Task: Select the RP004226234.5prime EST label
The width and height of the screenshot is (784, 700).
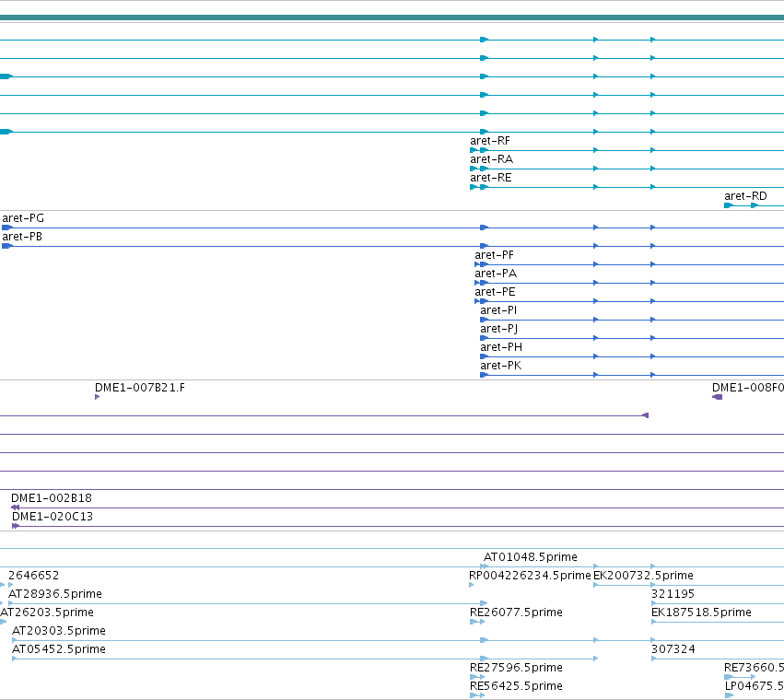Action: point(530,576)
